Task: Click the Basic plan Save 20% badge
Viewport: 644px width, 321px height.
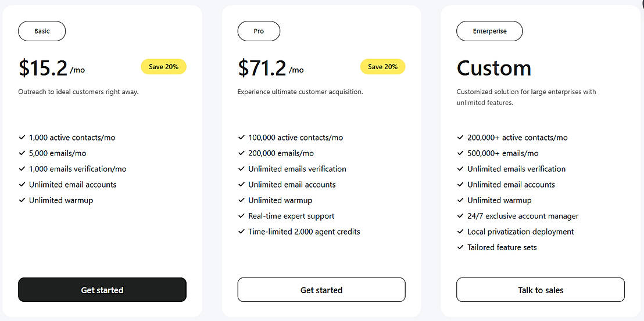Action: coord(163,67)
